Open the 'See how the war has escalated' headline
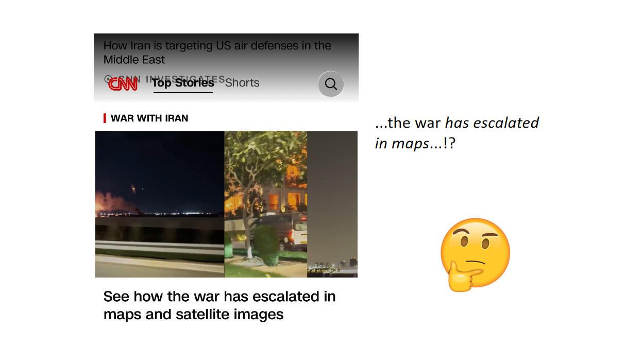 [219, 305]
